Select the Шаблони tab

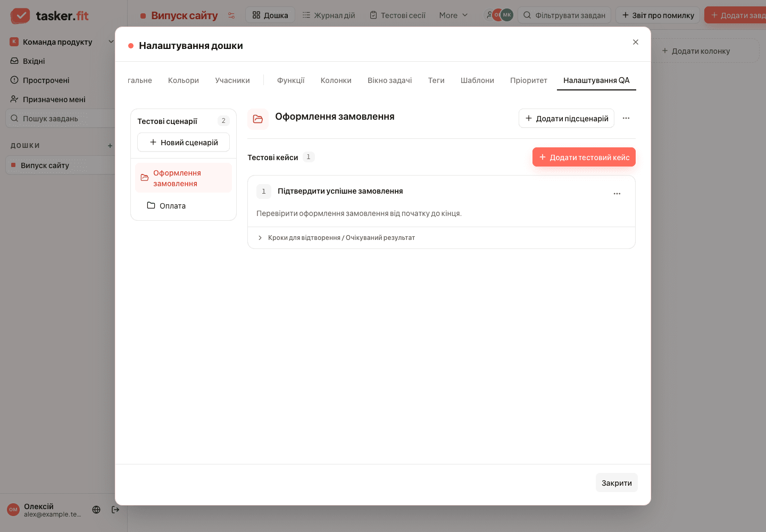(x=477, y=80)
